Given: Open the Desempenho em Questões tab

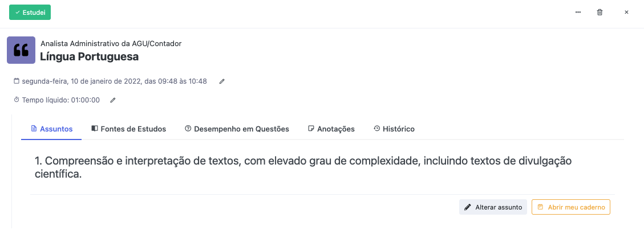Looking at the screenshot, I should coord(237,129).
